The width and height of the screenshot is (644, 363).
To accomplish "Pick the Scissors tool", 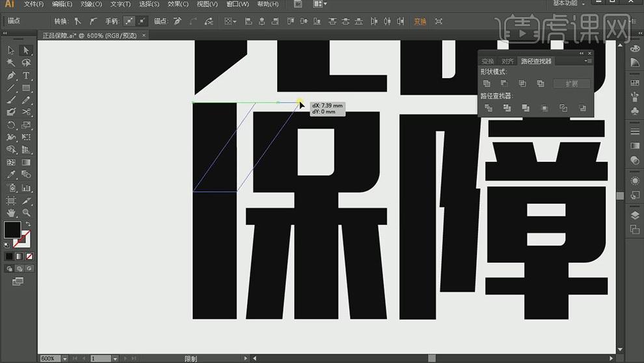I will tap(27, 113).
